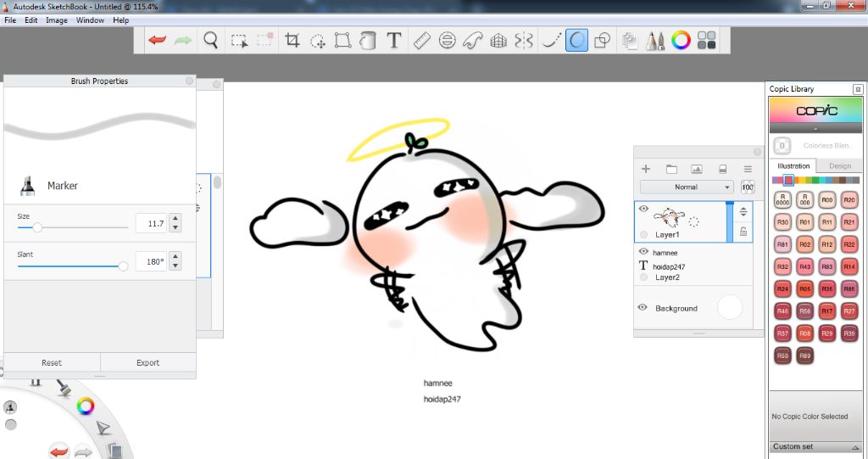868x459 pixels.
Task: Open the File menu
Action: 10,20
